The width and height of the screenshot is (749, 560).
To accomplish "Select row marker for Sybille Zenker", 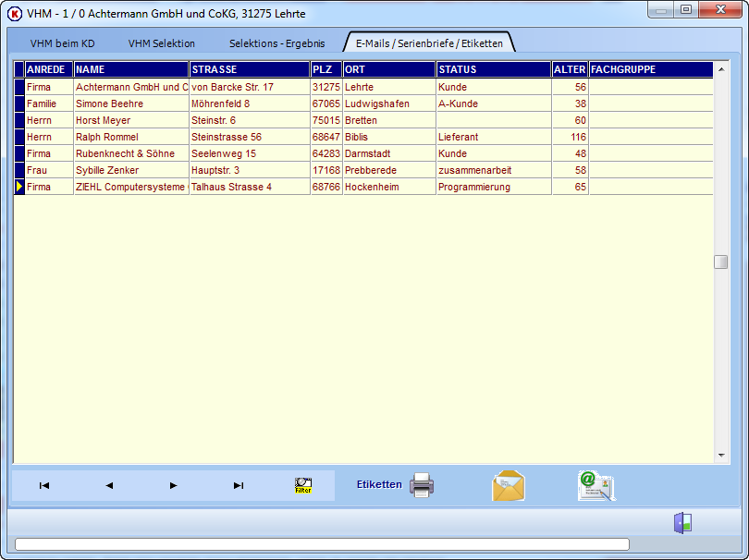I will 19,170.
